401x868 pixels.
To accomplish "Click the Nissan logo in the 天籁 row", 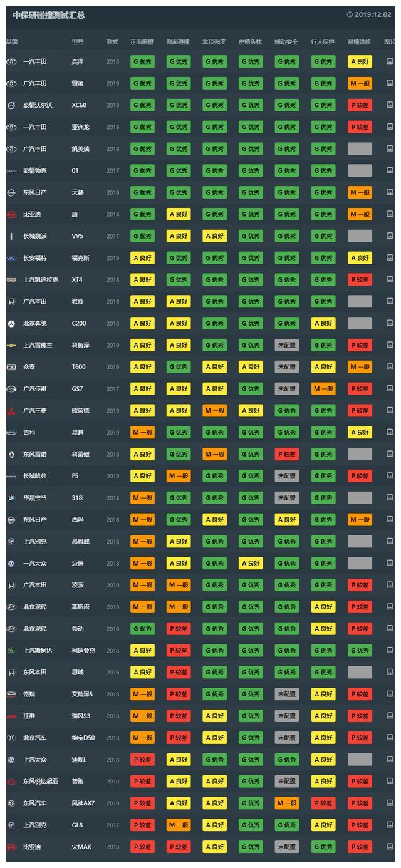I will 11,192.
